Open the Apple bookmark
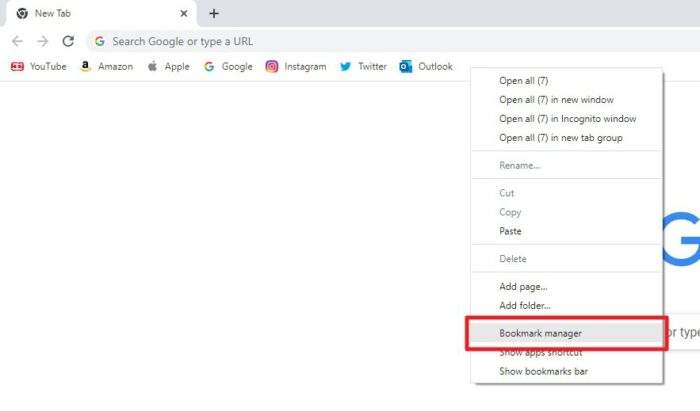700x411 pixels. coord(168,66)
